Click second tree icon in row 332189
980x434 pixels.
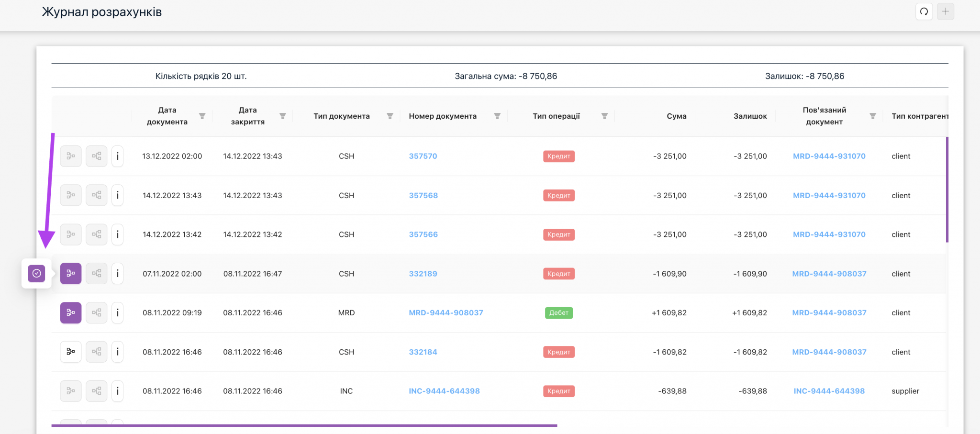pos(96,274)
